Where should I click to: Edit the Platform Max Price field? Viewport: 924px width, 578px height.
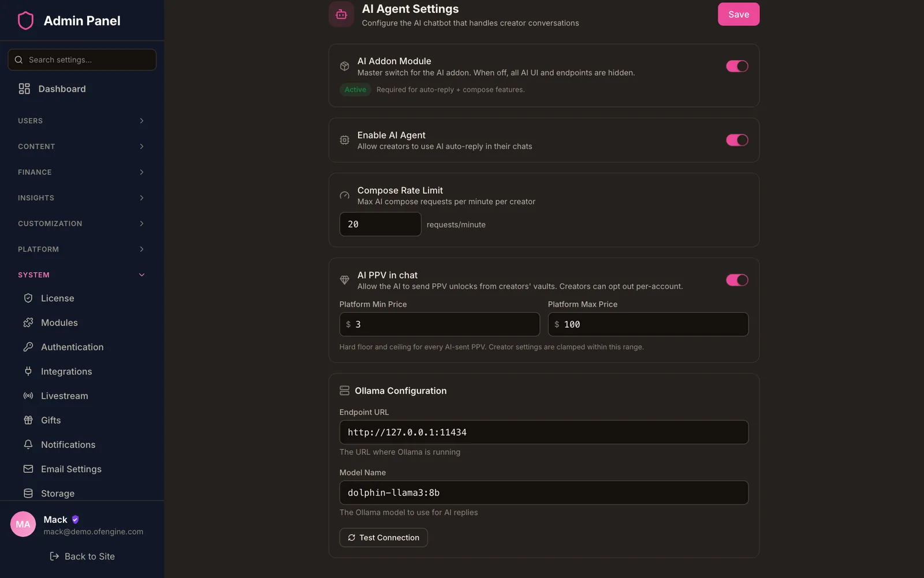[648, 324]
